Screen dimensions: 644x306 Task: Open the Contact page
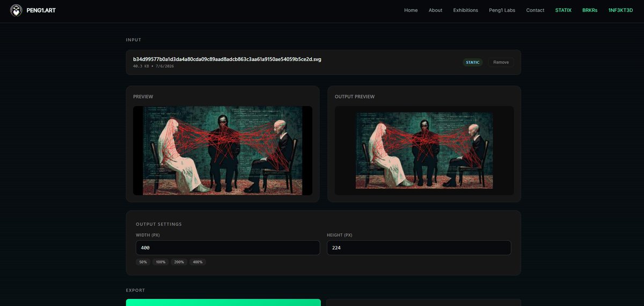click(x=535, y=10)
